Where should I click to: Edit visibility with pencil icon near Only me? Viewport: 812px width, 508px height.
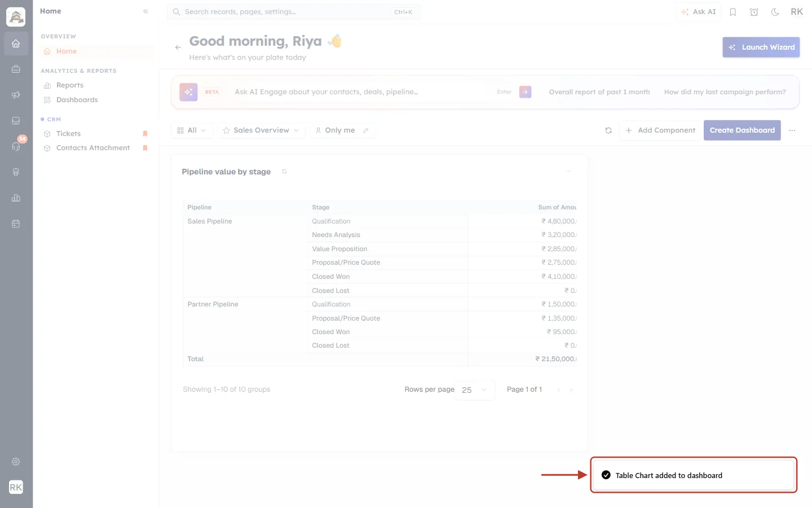pyautogui.click(x=366, y=130)
